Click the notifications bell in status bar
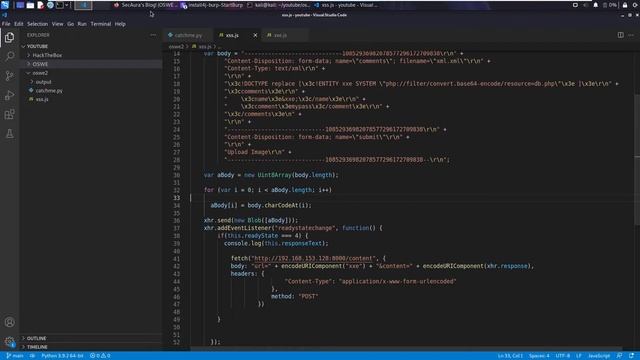Screen dimensions: 640x360 tap(631, 356)
